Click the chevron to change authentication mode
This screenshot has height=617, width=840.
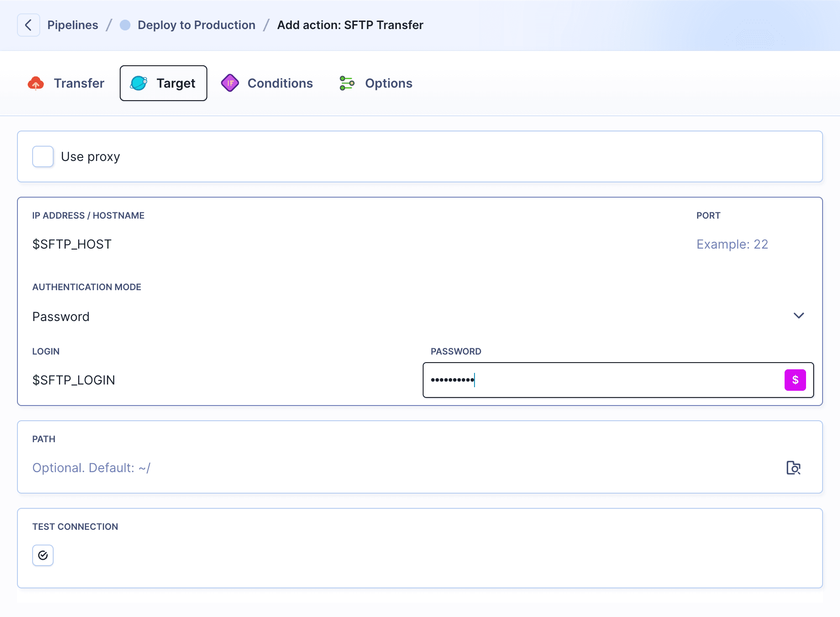pos(799,316)
